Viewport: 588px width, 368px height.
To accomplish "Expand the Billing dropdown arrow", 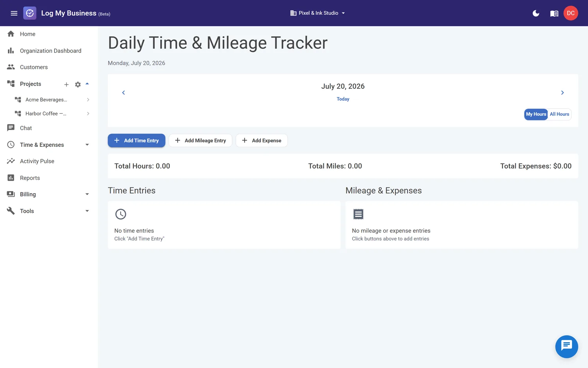I will click(87, 194).
